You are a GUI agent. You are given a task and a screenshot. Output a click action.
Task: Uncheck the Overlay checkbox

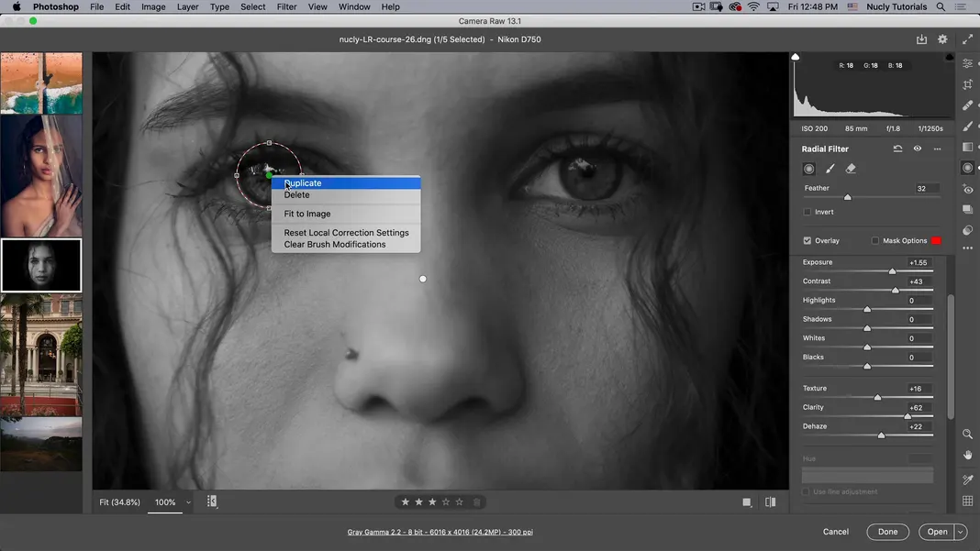point(807,240)
